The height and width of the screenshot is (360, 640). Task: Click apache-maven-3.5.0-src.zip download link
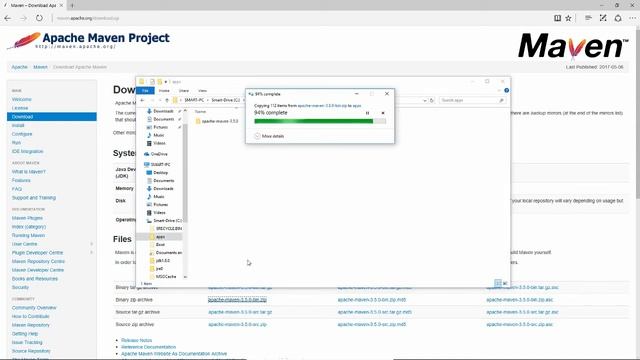click(237, 324)
